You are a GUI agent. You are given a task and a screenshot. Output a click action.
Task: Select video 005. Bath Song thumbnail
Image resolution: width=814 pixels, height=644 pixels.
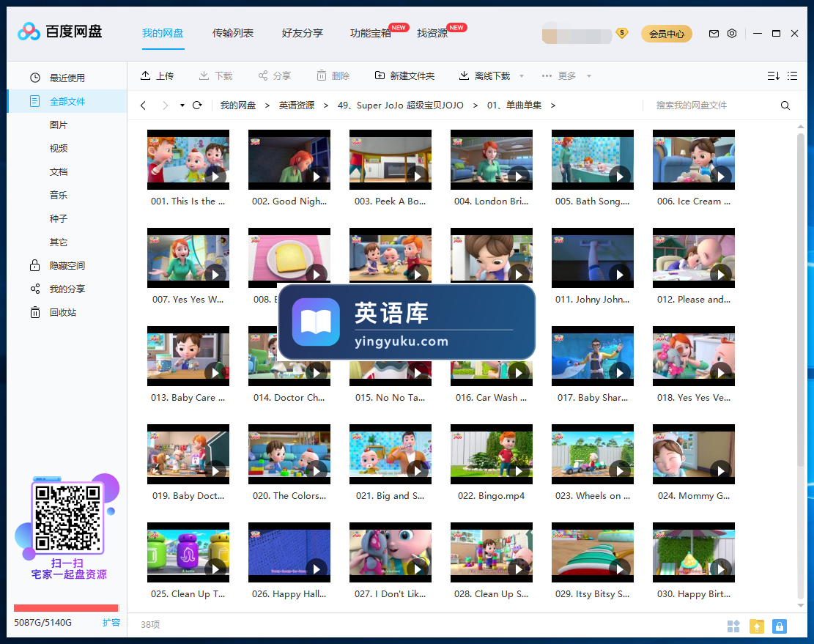[x=592, y=159]
